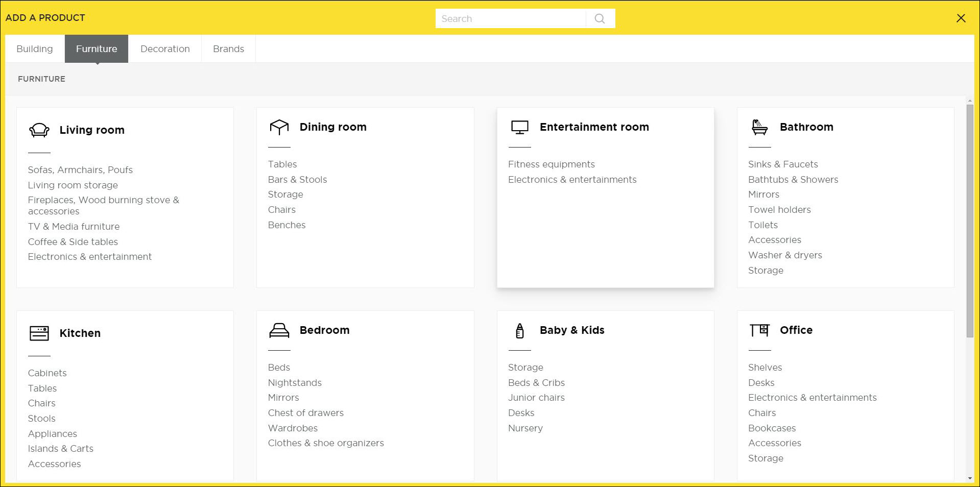Open Beds & Cribs
Screen dimensions: 980x487
(x=536, y=383)
